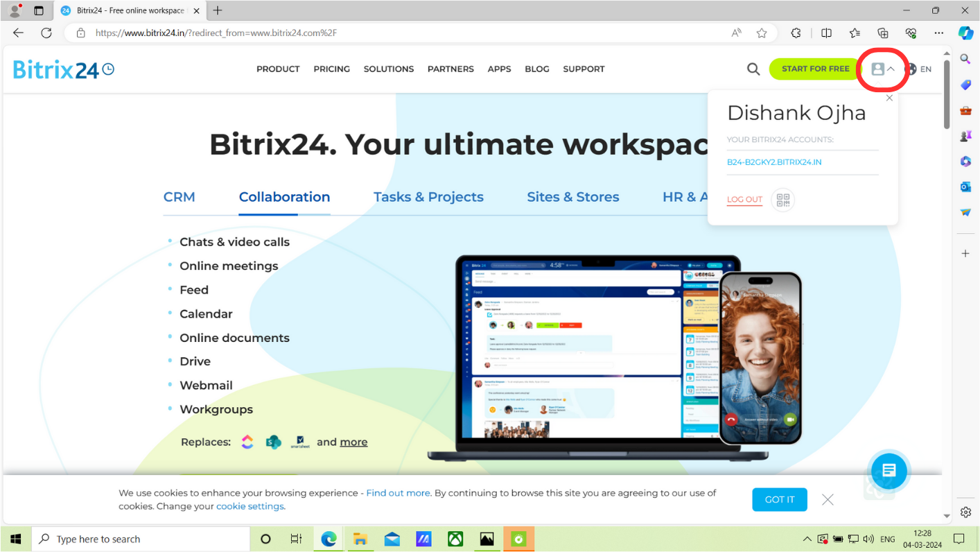The width and height of the screenshot is (980, 552).
Task: Accept cookies with GOT IT button
Action: (x=780, y=499)
